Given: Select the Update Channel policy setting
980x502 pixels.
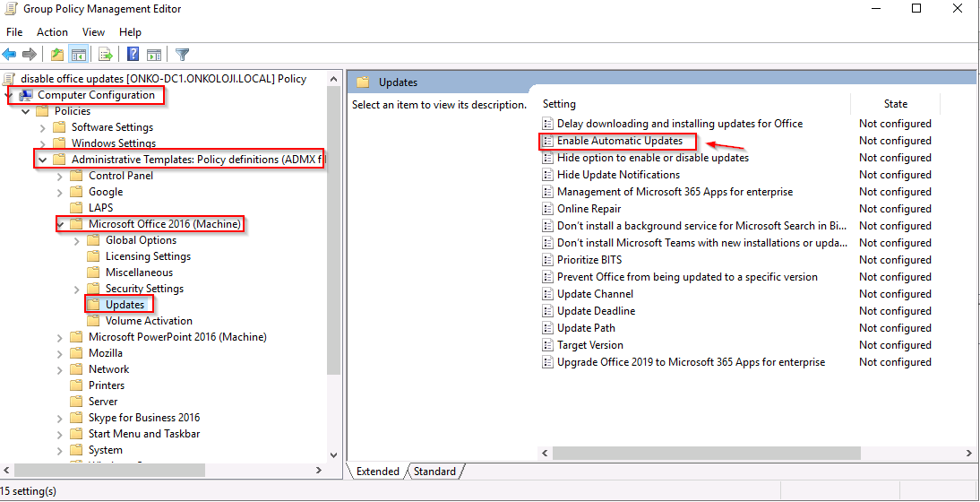Looking at the screenshot, I should coord(595,294).
